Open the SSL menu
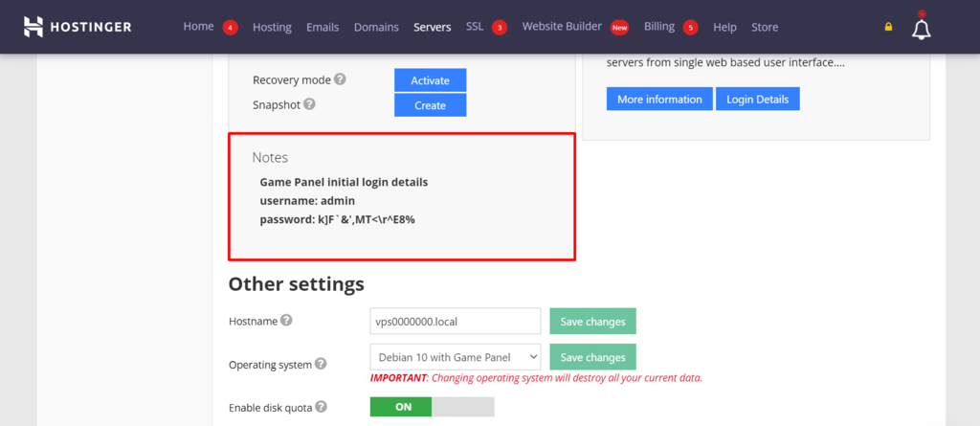Image resolution: width=980 pixels, height=426 pixels. pyautogui.click(x=475, y=26)
